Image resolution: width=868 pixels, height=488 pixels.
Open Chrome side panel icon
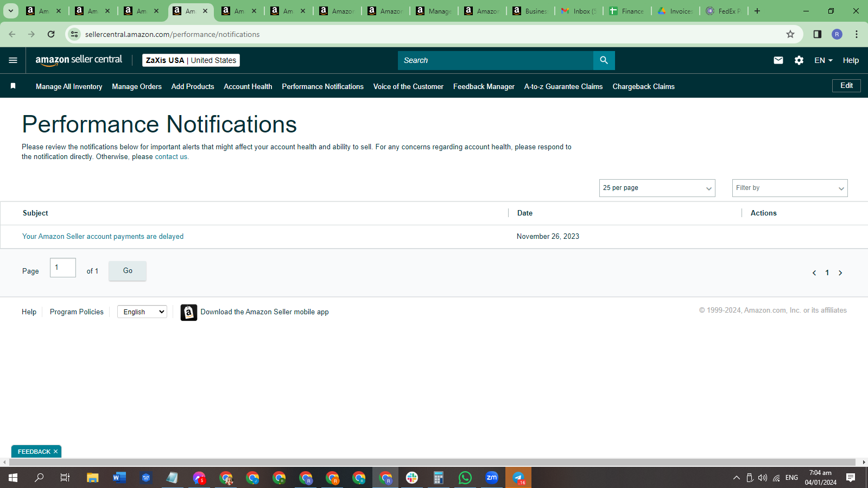[817, 34]
